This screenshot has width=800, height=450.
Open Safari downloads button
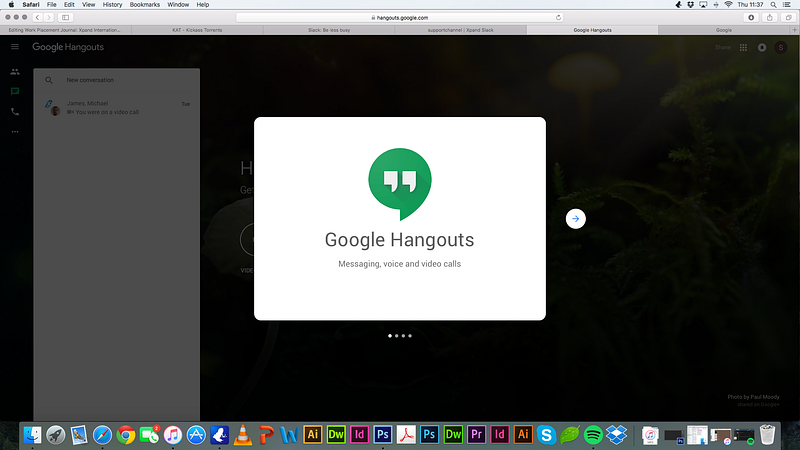pyautogui.click(x=751, y=17)
